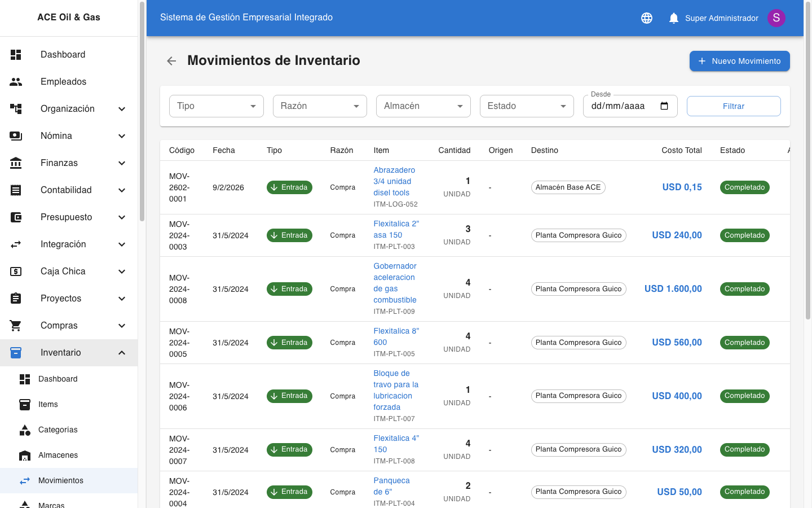Open the Dashboard via its sidebar icon
Image resolution: width=812 pixels, height=508 pixels.
(16, 54)
